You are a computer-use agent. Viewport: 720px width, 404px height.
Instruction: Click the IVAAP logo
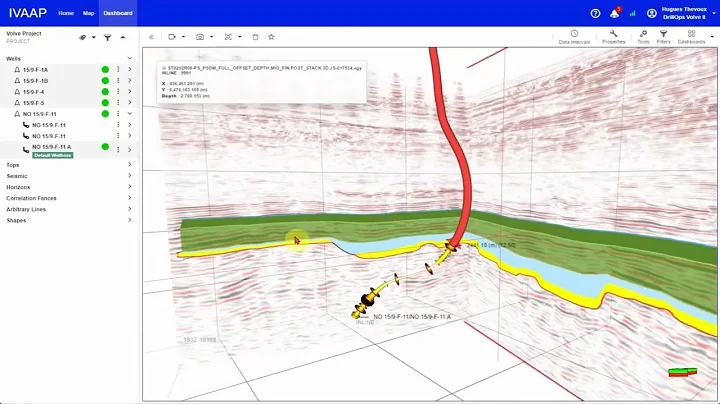[28, 13]
